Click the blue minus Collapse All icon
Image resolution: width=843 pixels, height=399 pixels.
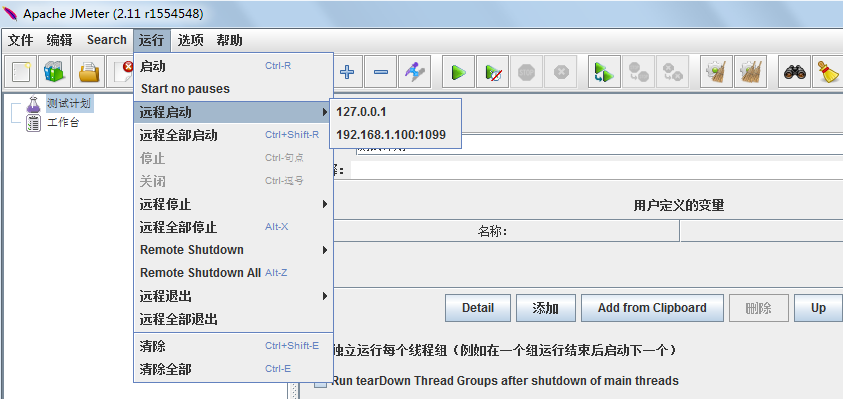(381, 72)
